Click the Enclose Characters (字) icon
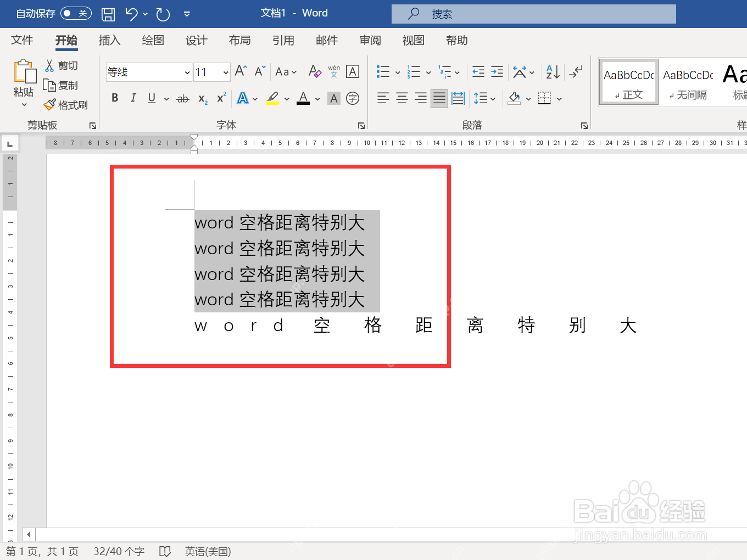The width and height of the screenshot is (747, 560). [x=353, y=98]
